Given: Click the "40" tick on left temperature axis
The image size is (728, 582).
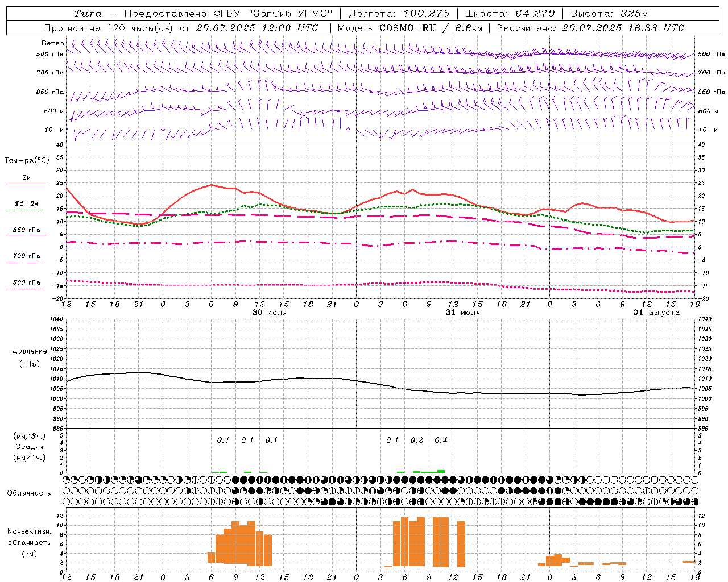Looking at the screenshot, I should pyautogui.click(x=60, y=144).
